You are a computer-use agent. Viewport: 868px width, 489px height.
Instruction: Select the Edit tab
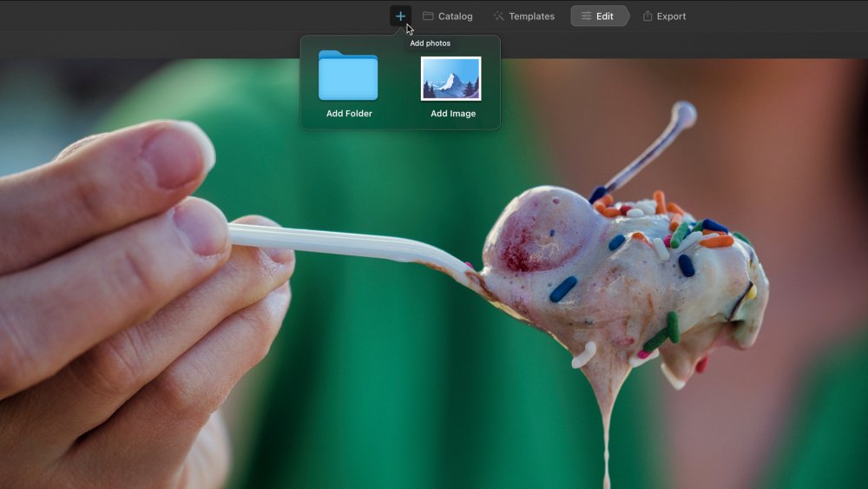point(600,16)
